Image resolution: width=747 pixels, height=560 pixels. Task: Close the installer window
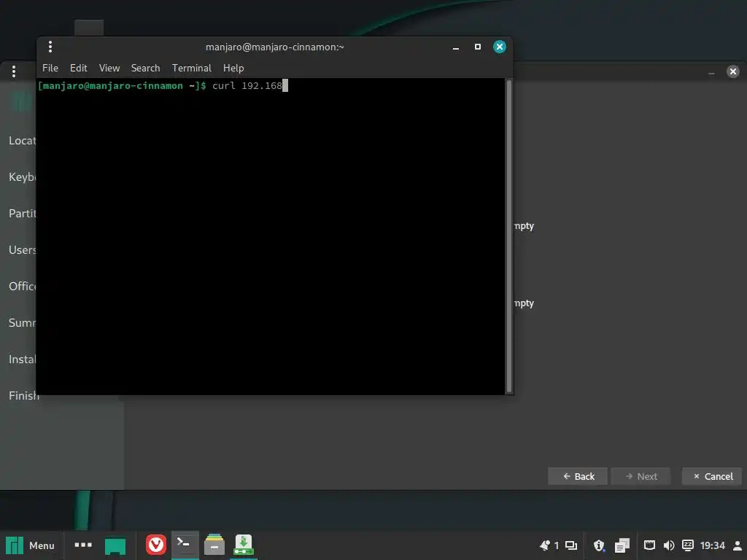732,71
